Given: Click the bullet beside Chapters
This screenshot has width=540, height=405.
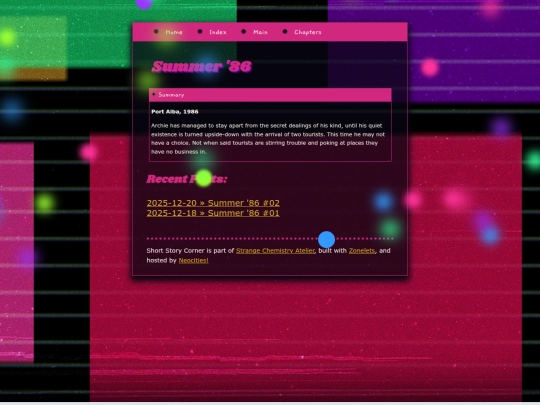Looking at the screenshot, I should pyautogui.click(x=285, y=32).
